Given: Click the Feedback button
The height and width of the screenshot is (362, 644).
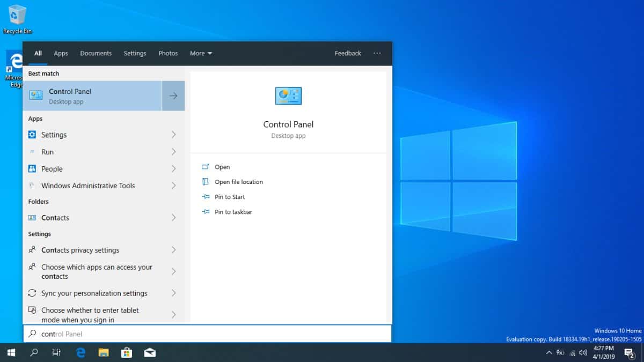Looking at the screenshot, I should (348, 53).
